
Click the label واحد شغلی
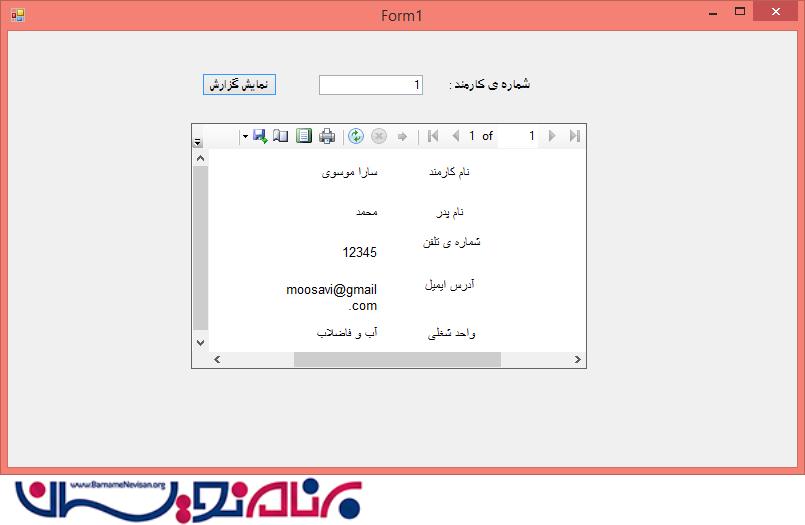[x=452, y=334]
